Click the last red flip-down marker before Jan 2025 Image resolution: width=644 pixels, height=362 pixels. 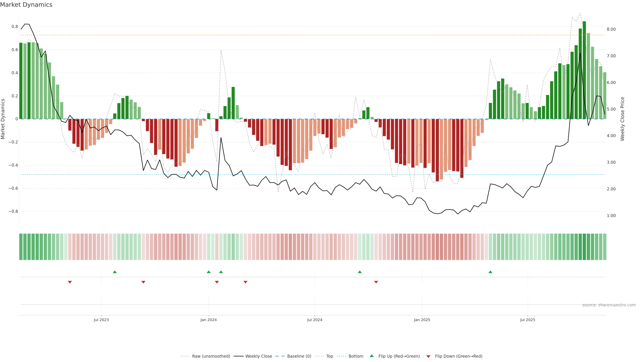pyautogui.click(x=376, y=282)
